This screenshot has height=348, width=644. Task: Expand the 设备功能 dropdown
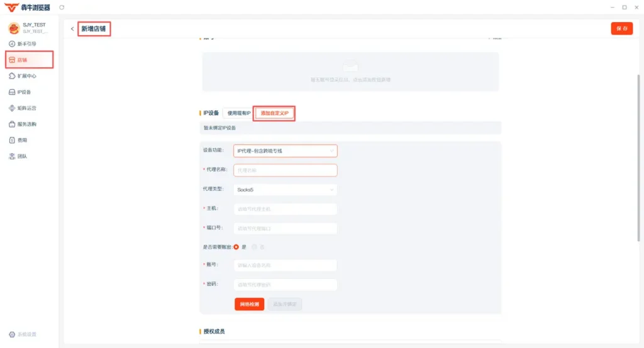click(x=286, y=151)
